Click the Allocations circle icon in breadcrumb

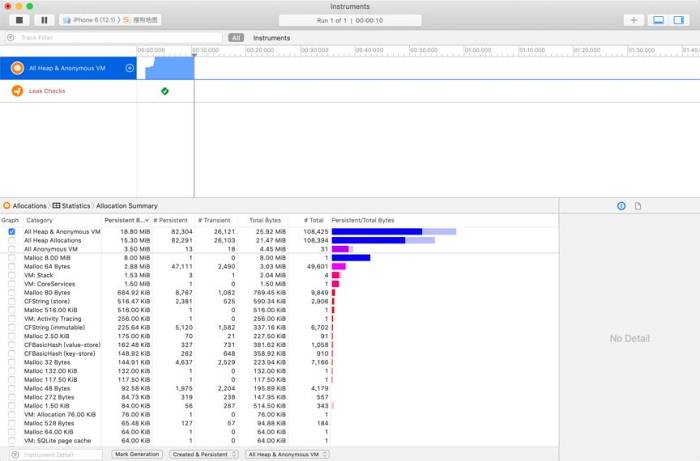(x=7, y=206)
